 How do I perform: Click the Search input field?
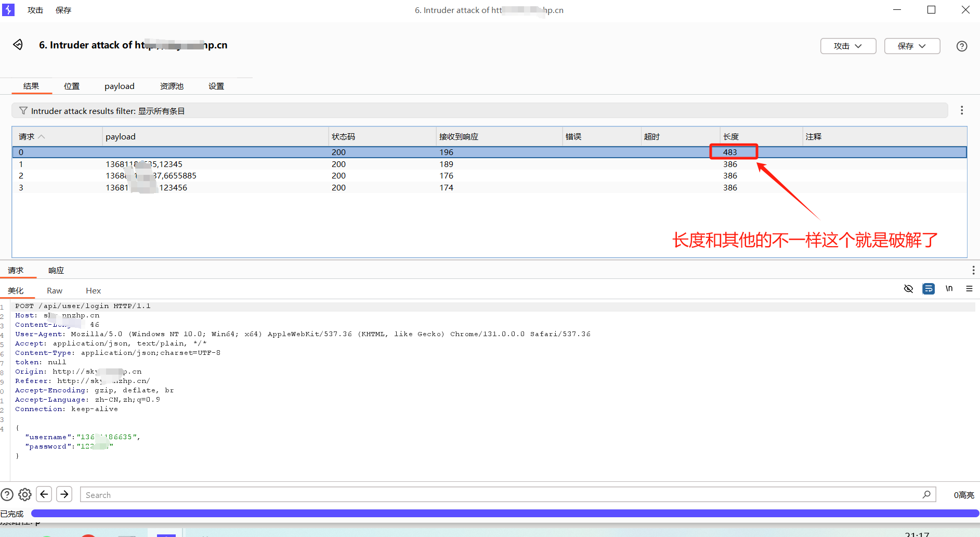coord(508,494)
